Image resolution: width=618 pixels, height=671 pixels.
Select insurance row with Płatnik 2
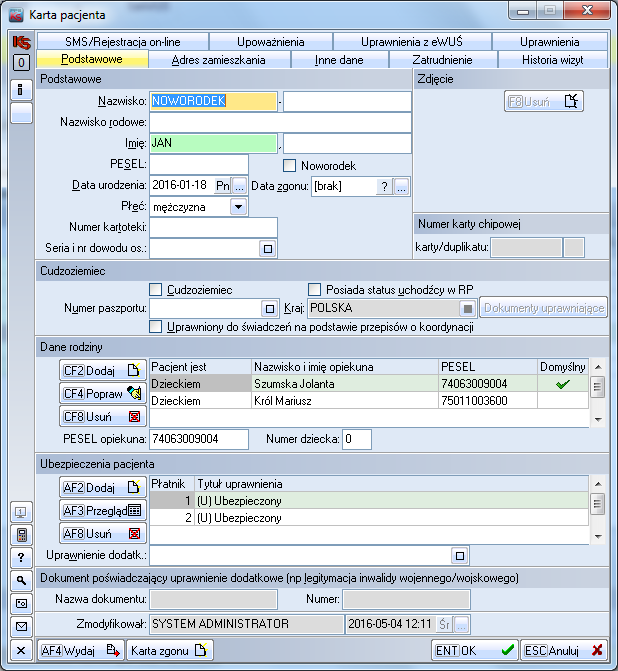[369, 518]
